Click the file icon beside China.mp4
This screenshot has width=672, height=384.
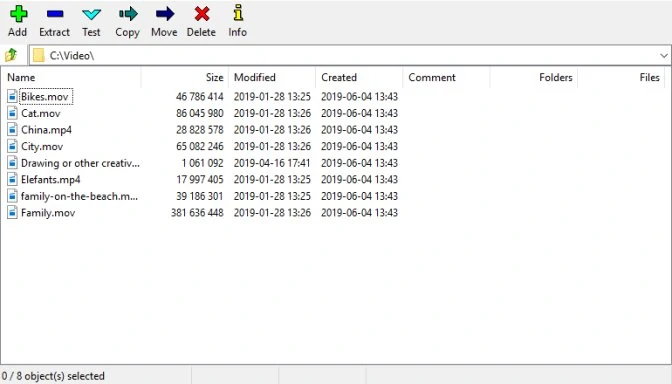[12, 129]
